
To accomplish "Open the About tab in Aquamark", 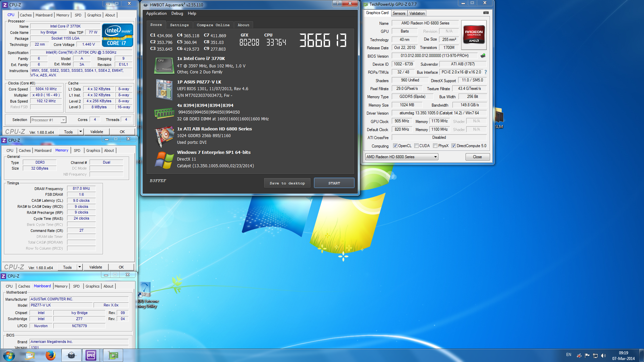I will pyautogui.click(x=244, y=25).
